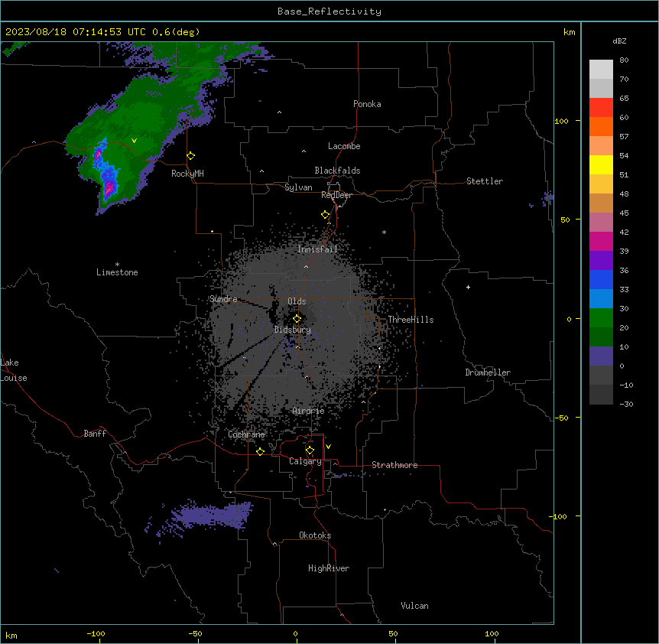Click the Strathmore city label
The height and width of the screenshot is (644, 659).
[394, 465]
